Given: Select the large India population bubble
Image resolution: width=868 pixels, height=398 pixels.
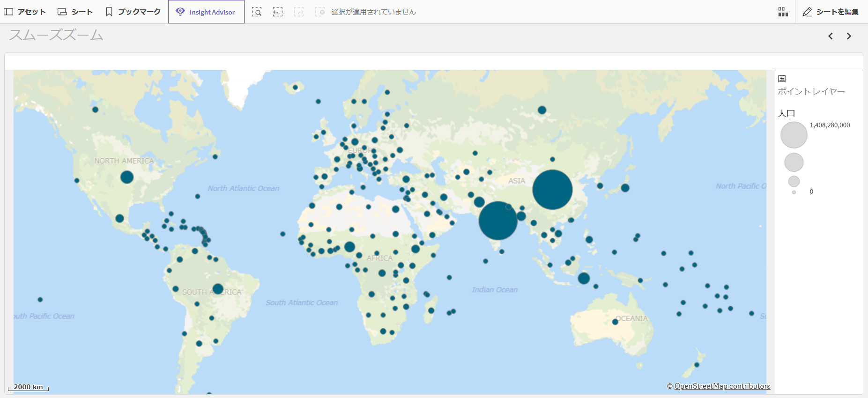Looking at the screenshot, I should point(497,221).
